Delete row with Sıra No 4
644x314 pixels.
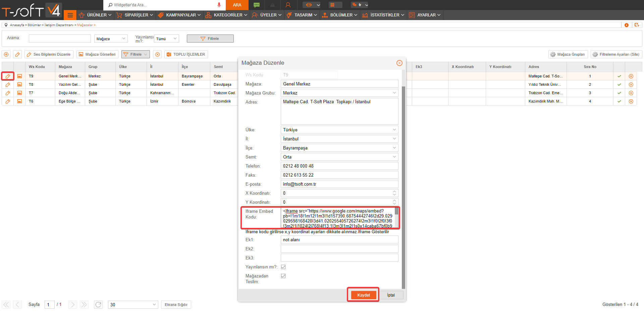[631, 101]
